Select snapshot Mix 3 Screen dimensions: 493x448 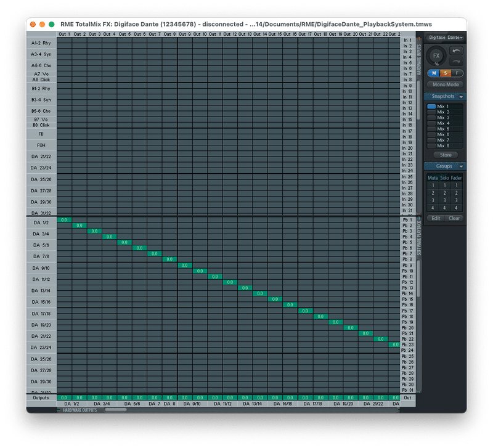(x=444, y=118)
